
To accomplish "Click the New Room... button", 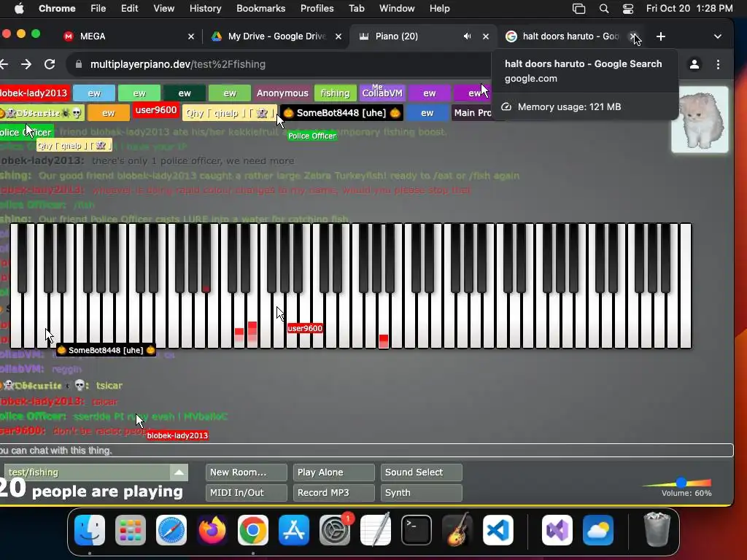I will (x=247, y=472).
